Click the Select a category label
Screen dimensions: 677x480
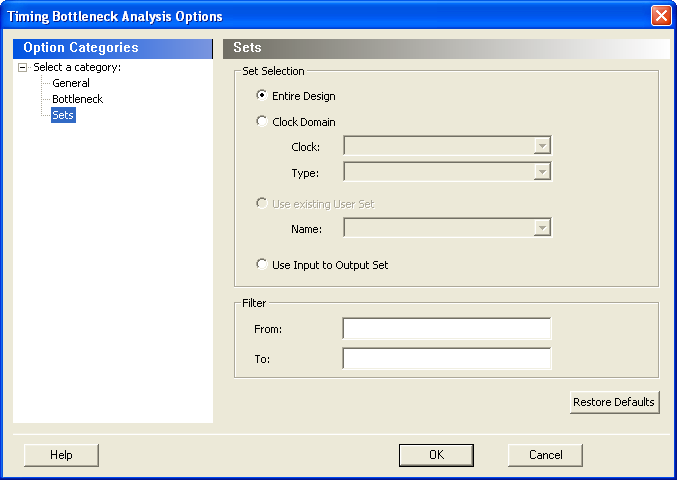pos(77,67)
